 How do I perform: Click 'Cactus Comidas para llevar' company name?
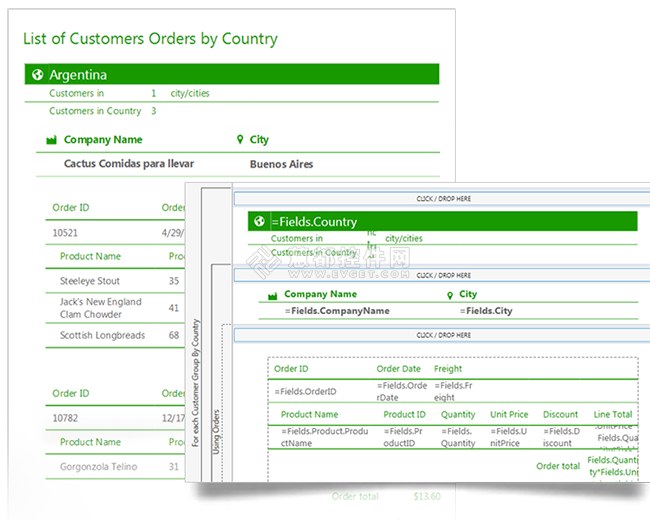(x=129, y=164)
